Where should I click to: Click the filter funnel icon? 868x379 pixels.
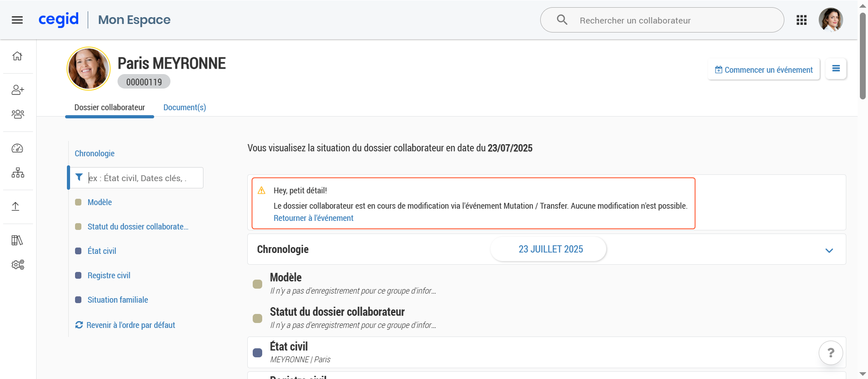79,177
